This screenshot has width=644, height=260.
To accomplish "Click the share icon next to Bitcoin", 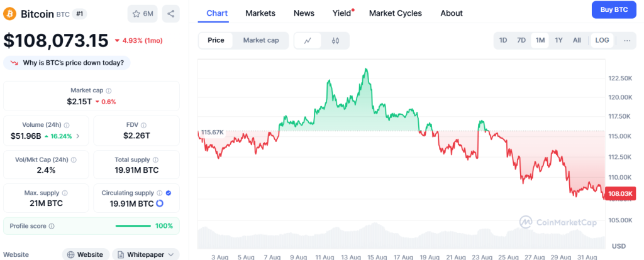I will click(171, 13).
